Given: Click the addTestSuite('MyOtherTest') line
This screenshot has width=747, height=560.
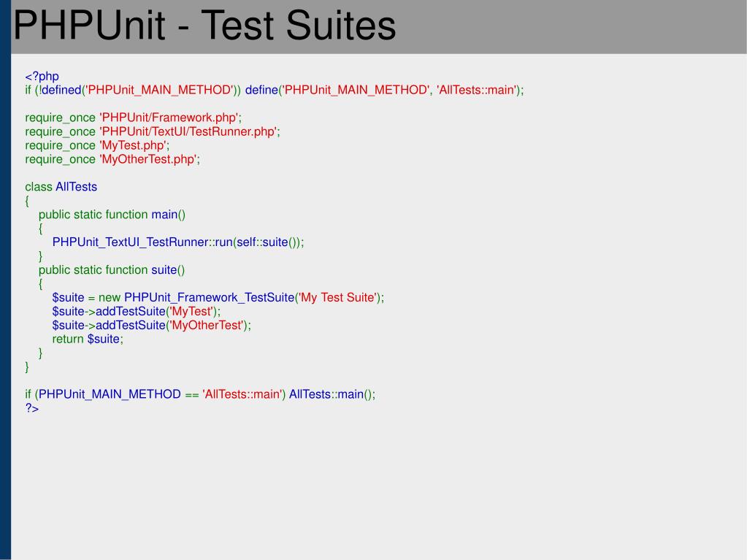Looking at the screenshot, I should 151,325.
